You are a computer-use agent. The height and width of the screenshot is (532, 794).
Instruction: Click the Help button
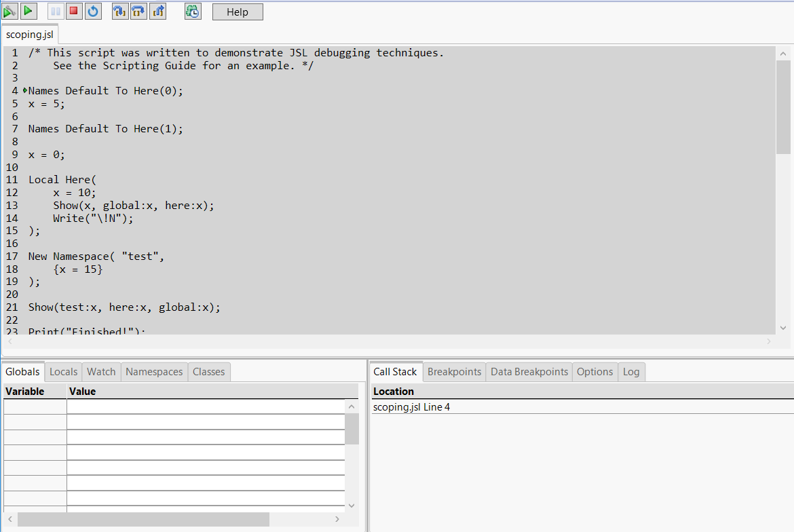tap(237, 11)
